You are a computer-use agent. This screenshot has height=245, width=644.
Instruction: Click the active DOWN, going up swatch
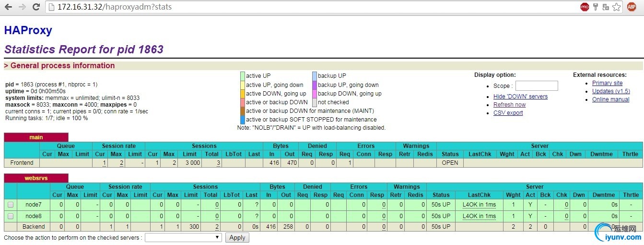242,94
